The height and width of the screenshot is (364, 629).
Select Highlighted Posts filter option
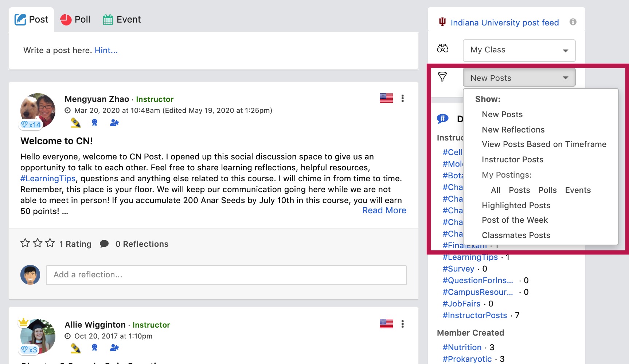click(x=516, y=206)
